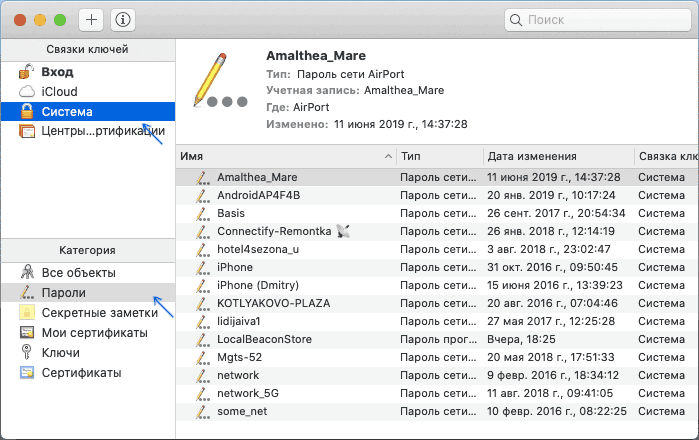This screenshot has width=699, height=440.
Task: Choose the Ключи category
Action: click(88, 353)
